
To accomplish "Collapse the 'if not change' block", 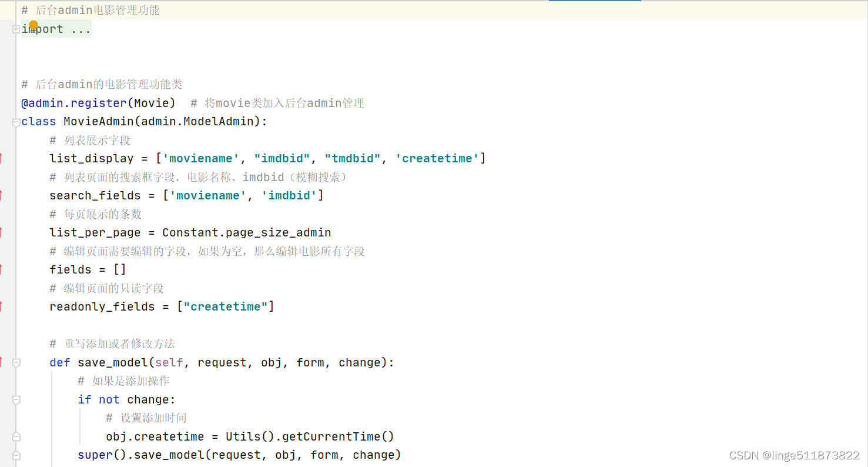I will (16, 400).
